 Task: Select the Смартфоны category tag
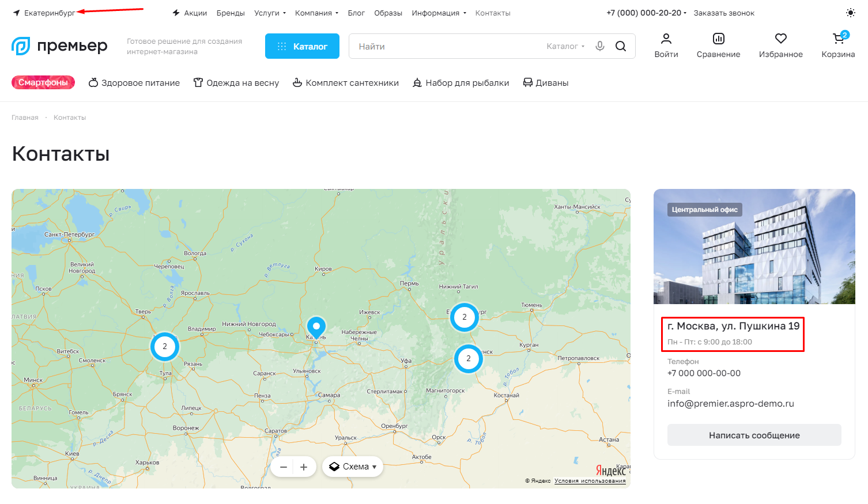(x=43, y=83)
